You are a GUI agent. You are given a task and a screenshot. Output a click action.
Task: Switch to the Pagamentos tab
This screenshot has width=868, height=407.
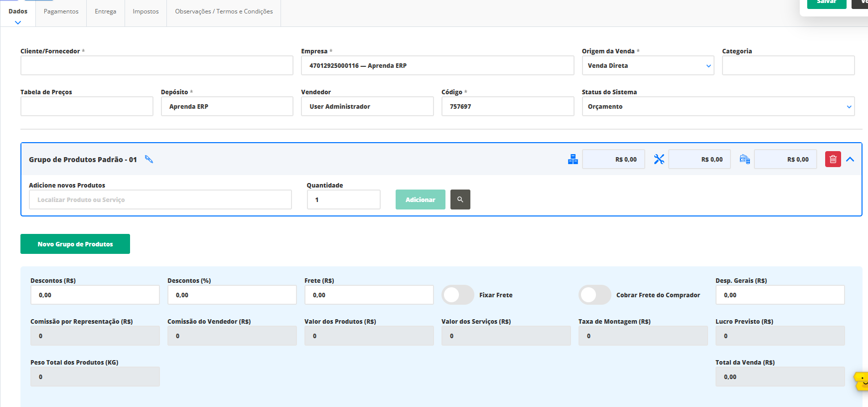click(x=61, y=11)
